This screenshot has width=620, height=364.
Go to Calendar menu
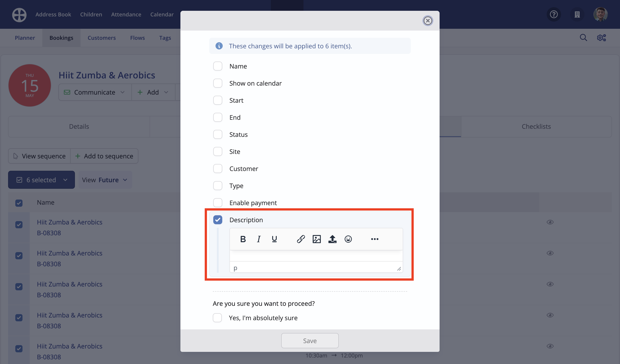click(162, 15)
